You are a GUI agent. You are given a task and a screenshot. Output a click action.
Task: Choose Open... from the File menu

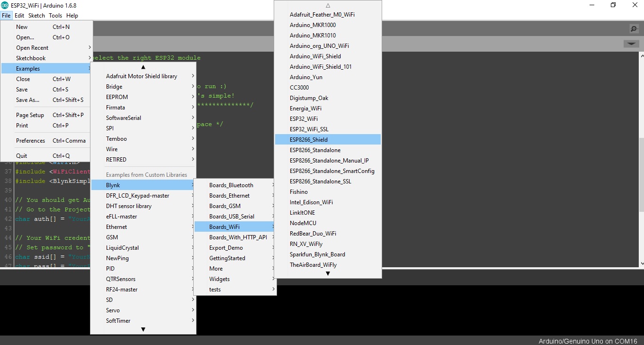point(46,37)
